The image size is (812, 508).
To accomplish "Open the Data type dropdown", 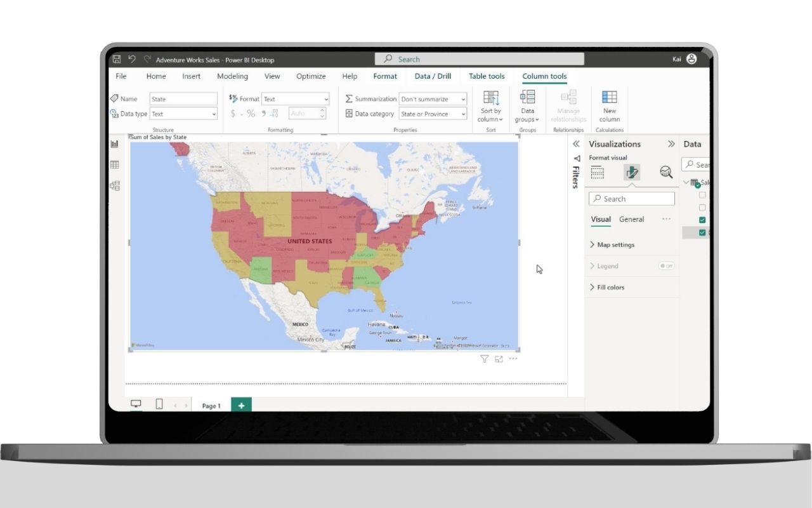I will coord(183,114).
